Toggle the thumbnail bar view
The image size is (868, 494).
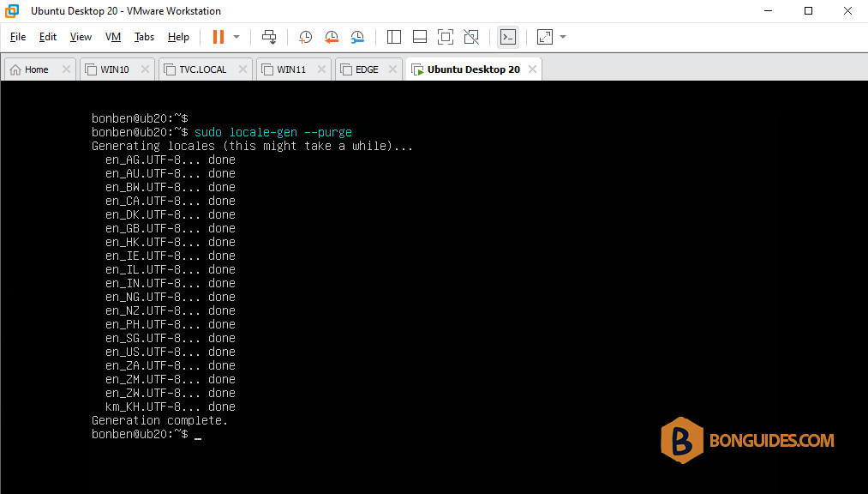point(420,37)
